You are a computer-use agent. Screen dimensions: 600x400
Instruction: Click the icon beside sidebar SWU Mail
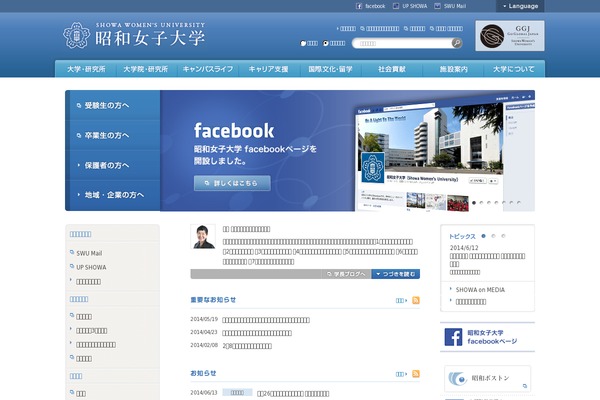pos(72,252)
